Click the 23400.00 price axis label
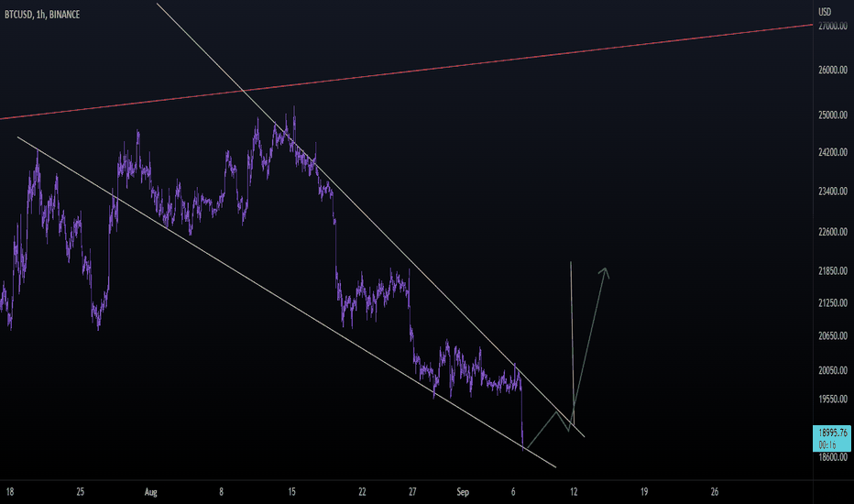854x504 pixels. click(x=833, y=192)
